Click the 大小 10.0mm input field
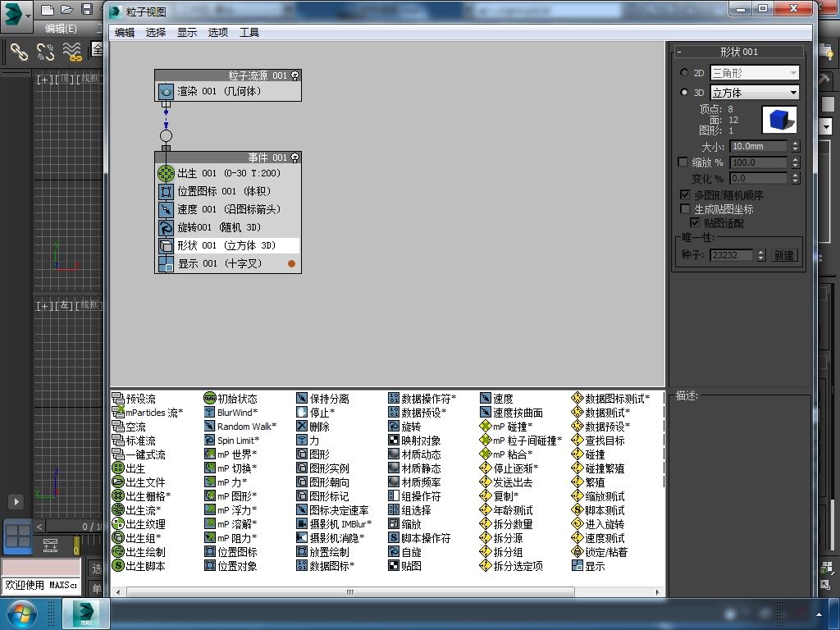 [758, 146]
